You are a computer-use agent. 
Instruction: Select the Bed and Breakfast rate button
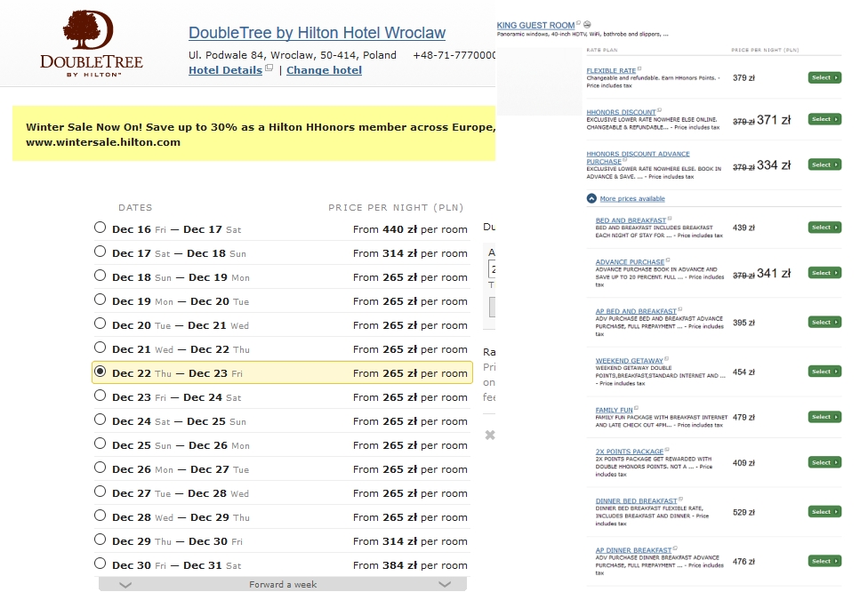(824, 228)
